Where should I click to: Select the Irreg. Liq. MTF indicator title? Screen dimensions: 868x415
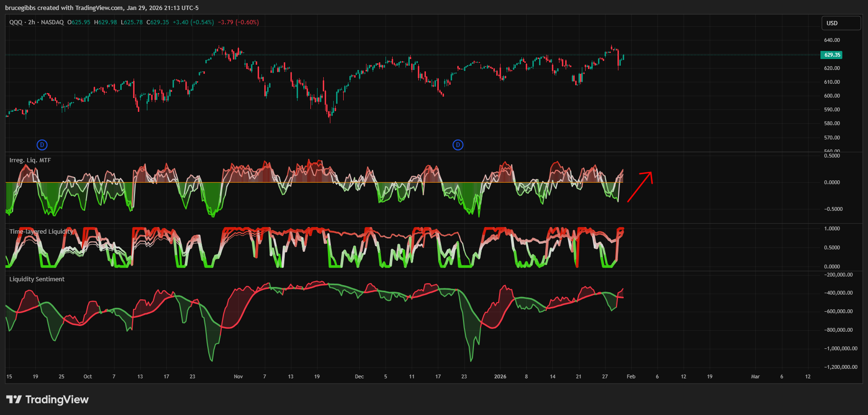(30, 160)
